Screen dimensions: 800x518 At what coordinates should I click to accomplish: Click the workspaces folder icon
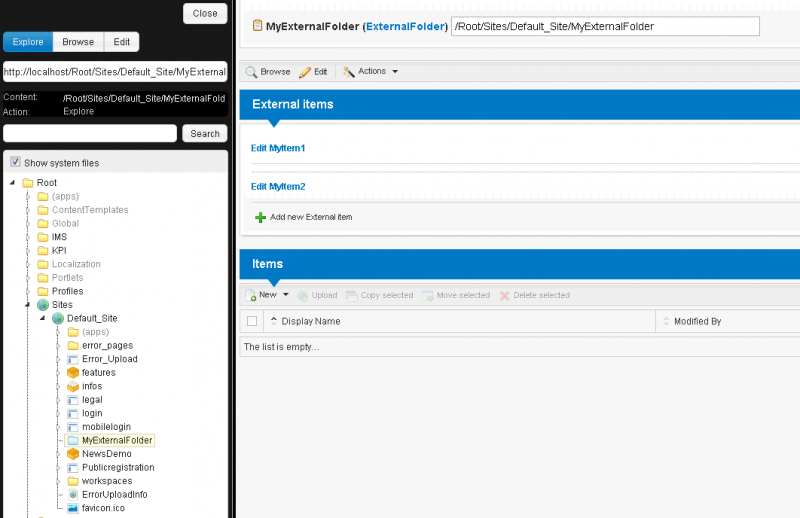(73, 481)
